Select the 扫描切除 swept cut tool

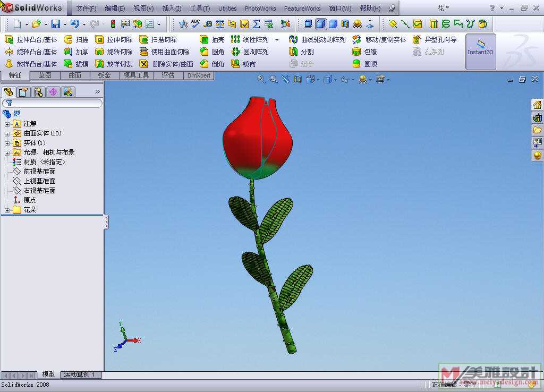coord(158,39)
